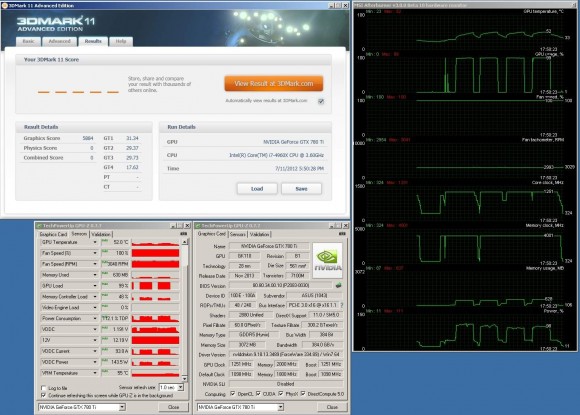This screenshot has width=580, height=415.
Task: Toggle Automatically view results at 3DMark.com checkbox
Action: coord(321,101)
